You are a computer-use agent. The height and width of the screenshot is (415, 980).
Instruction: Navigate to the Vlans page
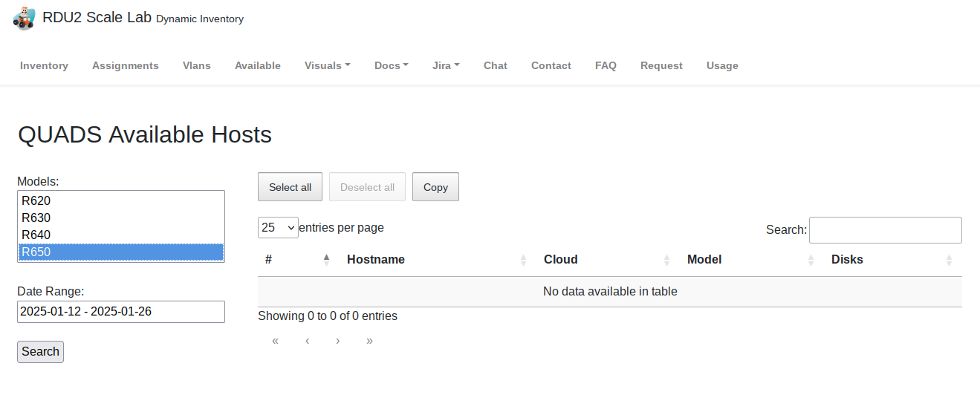tap(197, 65)
